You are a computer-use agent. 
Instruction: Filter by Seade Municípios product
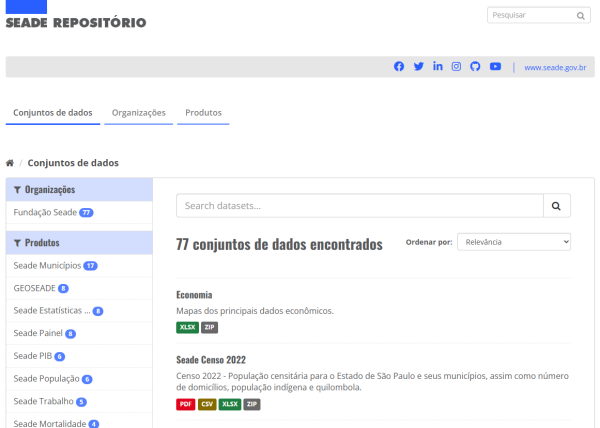pyautogui.click(x=79, y=266)
